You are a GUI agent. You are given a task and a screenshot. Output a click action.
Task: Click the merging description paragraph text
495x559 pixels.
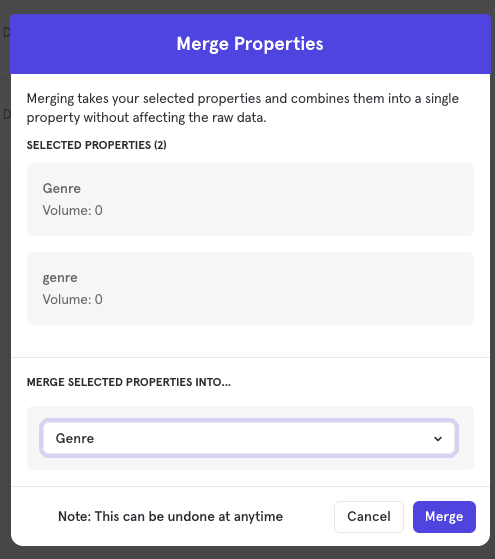[x=243, y=108]
